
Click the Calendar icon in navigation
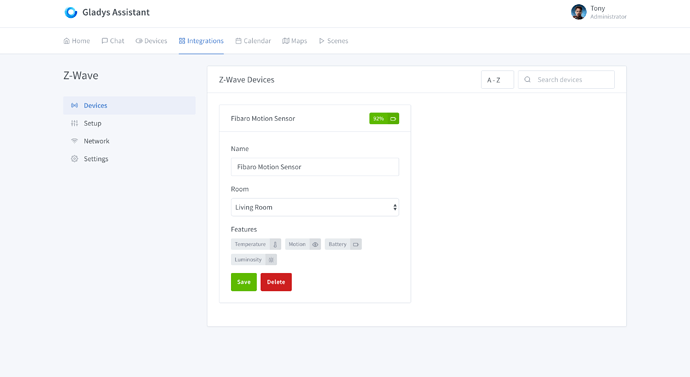[x=238, y=41]
